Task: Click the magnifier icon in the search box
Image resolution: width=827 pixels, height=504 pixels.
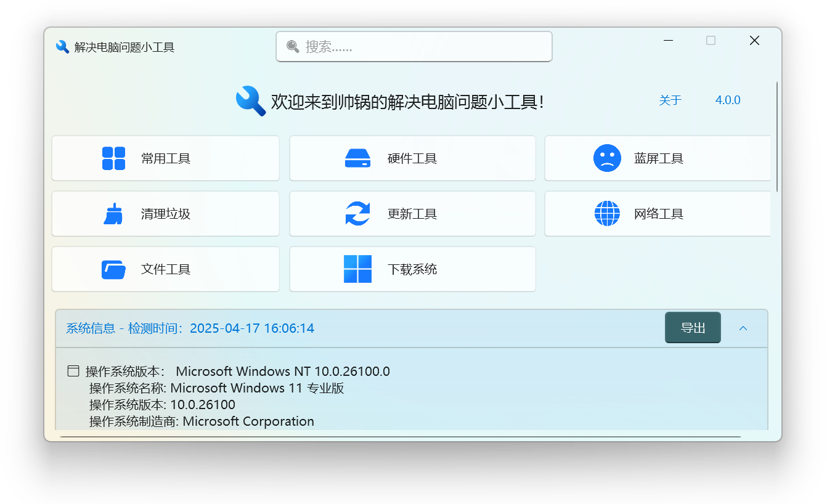Action: [x=293, y=46]
